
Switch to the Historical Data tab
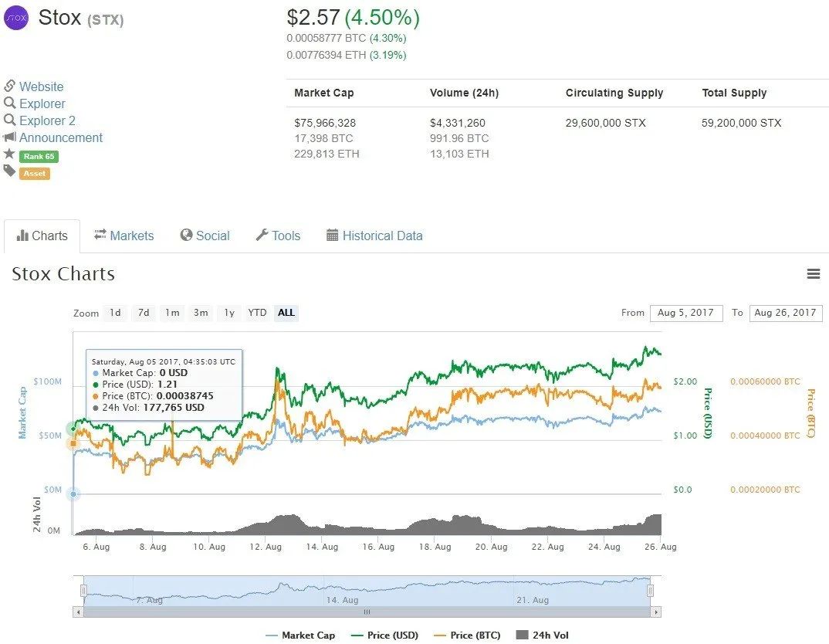375,236
